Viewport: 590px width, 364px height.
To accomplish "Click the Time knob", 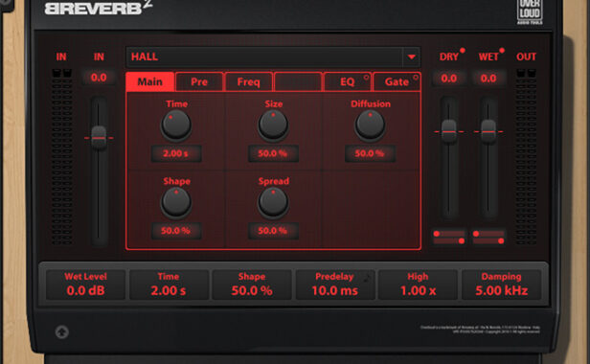I will (x=175, y=125).
